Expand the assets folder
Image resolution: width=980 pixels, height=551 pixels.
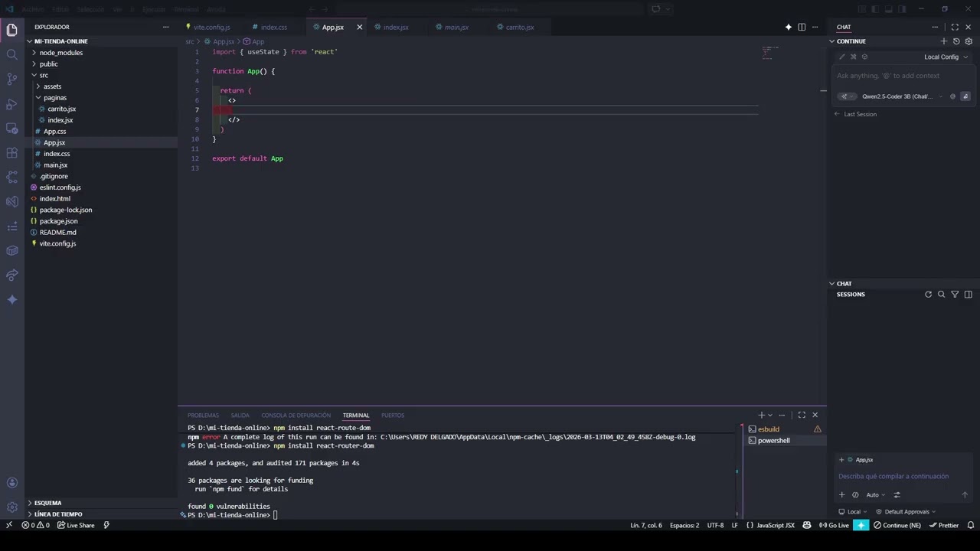[52, 86]
